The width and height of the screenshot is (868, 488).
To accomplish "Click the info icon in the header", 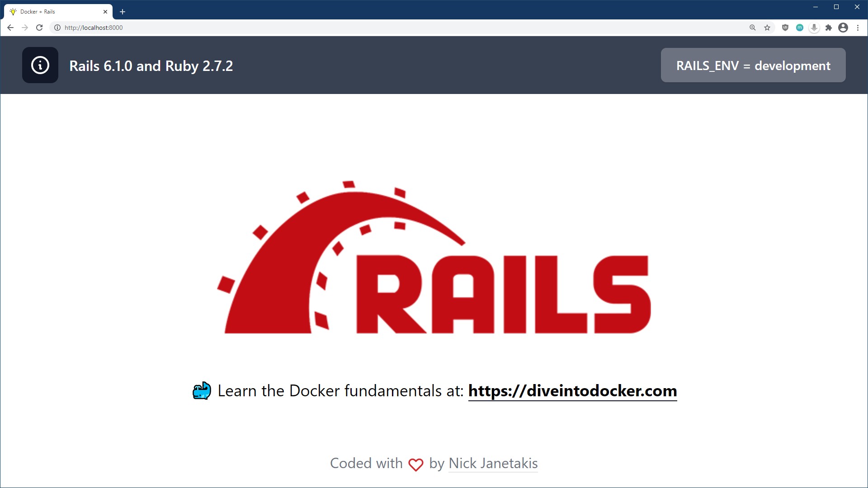I will tap(40, 65).
